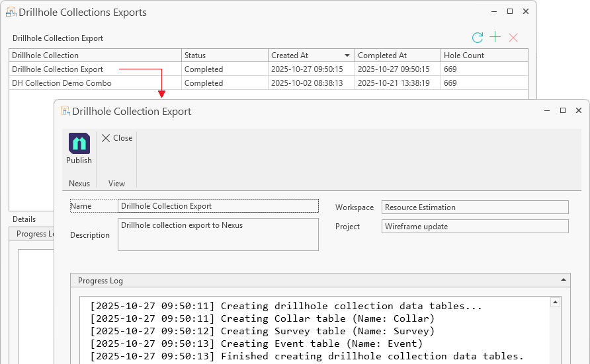This screenshot has width=590, height=364.
Task: Select the Drillhole Collection Export row
Action: [x=58, y=69]
